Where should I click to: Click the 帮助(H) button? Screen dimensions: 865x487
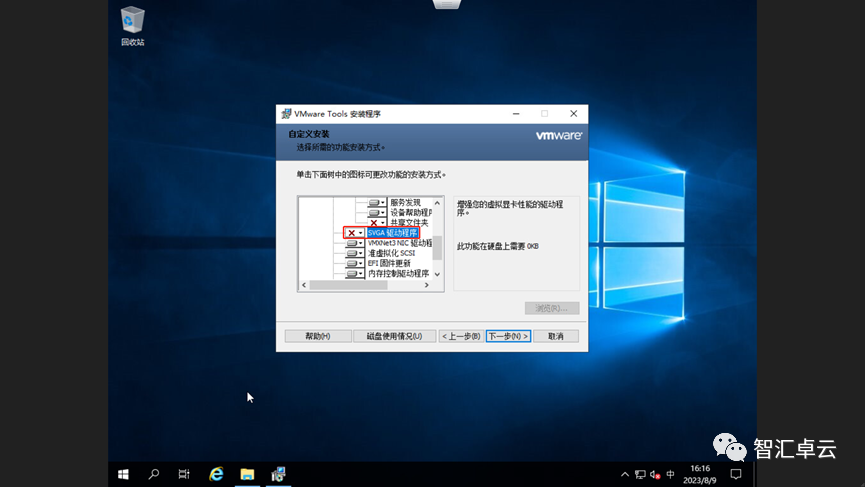(318, 336)
